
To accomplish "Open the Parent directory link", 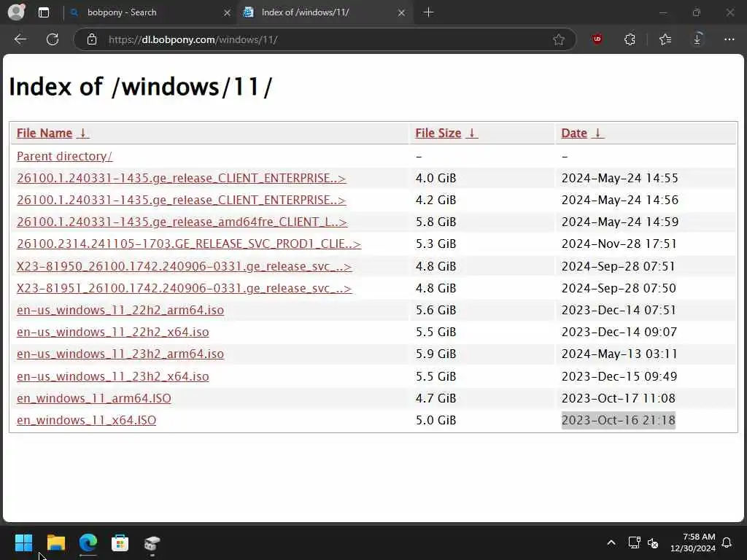I will click(64, 156).
